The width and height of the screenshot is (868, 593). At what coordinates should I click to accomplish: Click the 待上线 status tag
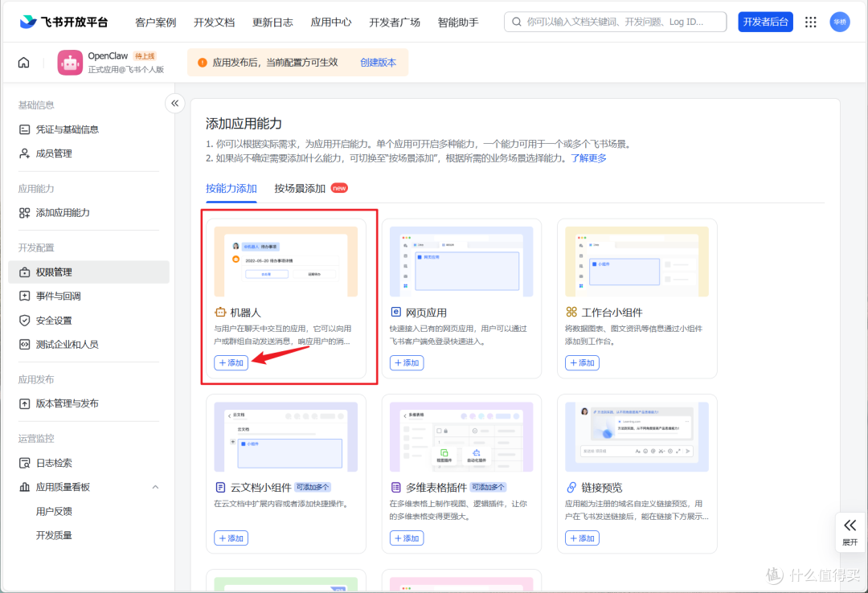pos(145,56)
